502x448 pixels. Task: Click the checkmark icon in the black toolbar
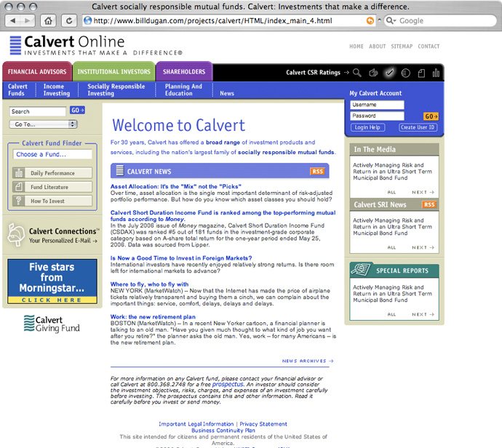389,73
